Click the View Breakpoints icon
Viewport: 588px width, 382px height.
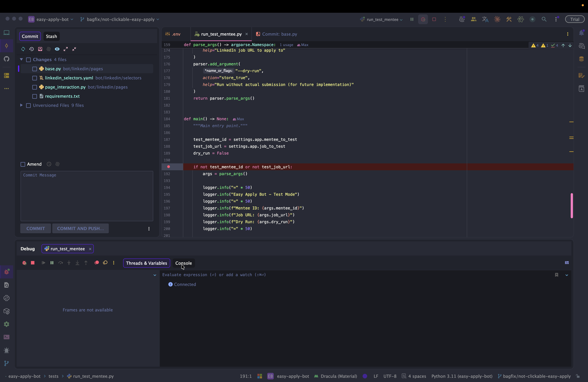coord(97,263)
